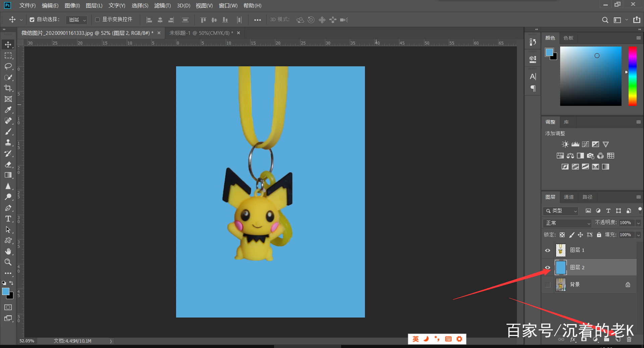This screenshot has height=348, width=644.
Task: Uncheck the 自动选择 checkbox
Action: (32, 20)
